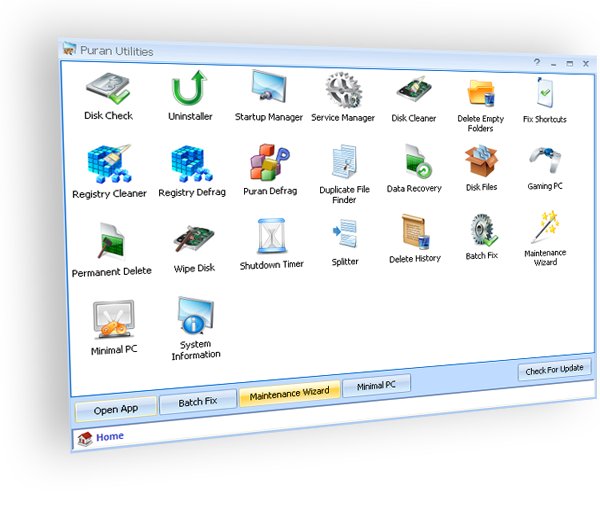Viewport: 600px width, 524px height.
Task: Click the highlighted Maintenance Wizard button
Action: pos(289,393)
